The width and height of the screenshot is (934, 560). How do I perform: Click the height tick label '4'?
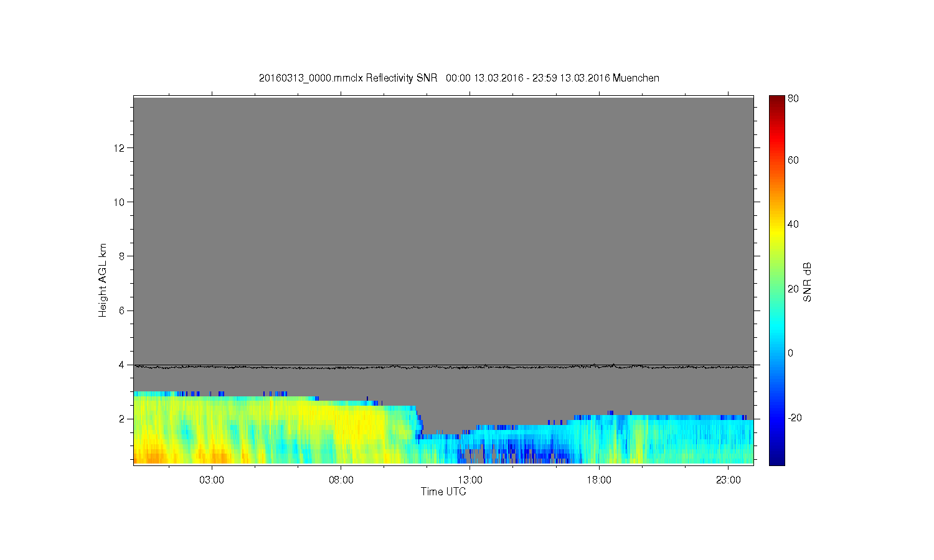point(122,365)
